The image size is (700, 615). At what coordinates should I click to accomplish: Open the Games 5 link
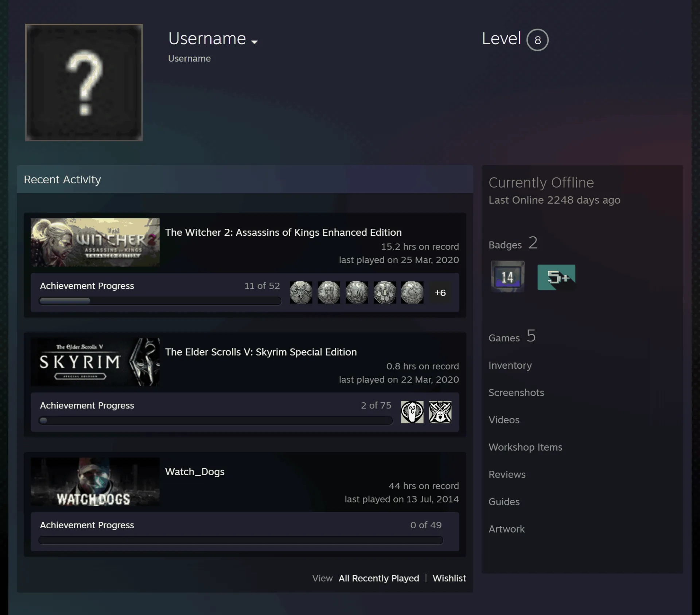pyautogui.click(x=512, y=336)
